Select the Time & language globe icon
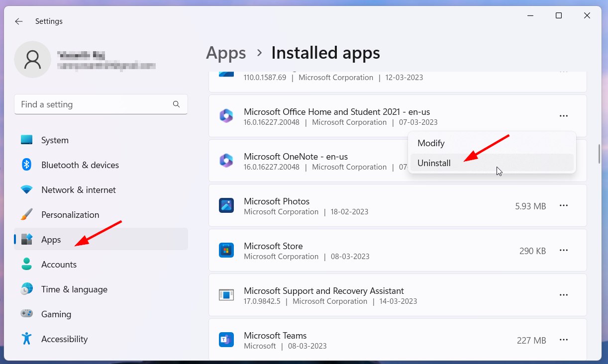 pos(27,289)
